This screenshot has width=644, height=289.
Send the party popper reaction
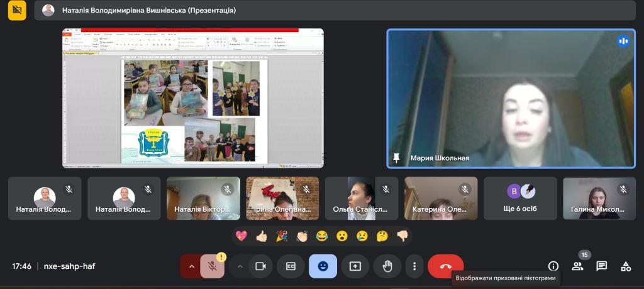pyautogui.click(x=281, y=236)
